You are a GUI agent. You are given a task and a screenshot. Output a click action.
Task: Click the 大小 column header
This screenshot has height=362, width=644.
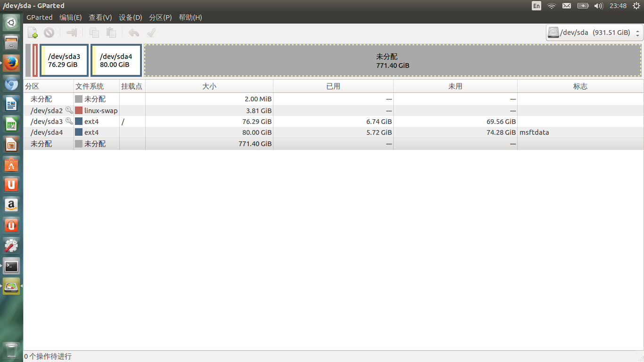click(209, 86)
